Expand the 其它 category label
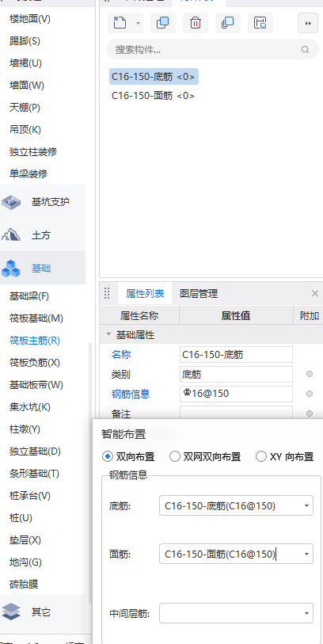323x644 pixels. coord(41,612)
